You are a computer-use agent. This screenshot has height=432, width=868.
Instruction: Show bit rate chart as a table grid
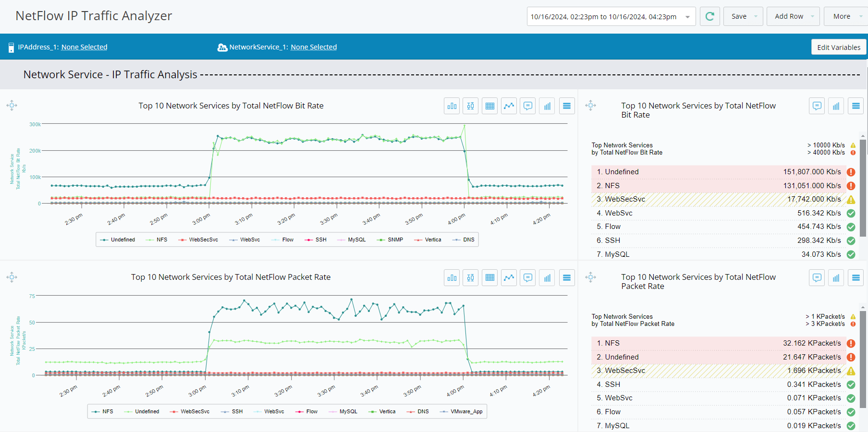pyautogui.click(x=490, y=106)
